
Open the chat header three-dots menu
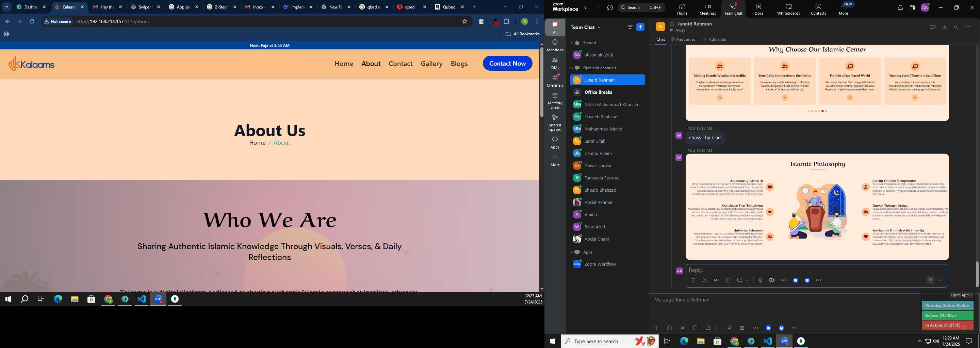[x=968, y=27]
